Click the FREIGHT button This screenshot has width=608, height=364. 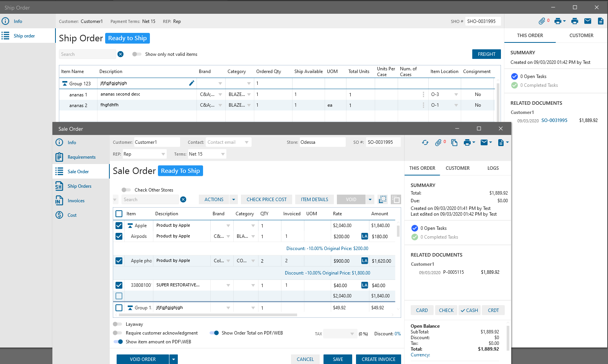click(x=486, y=54)
